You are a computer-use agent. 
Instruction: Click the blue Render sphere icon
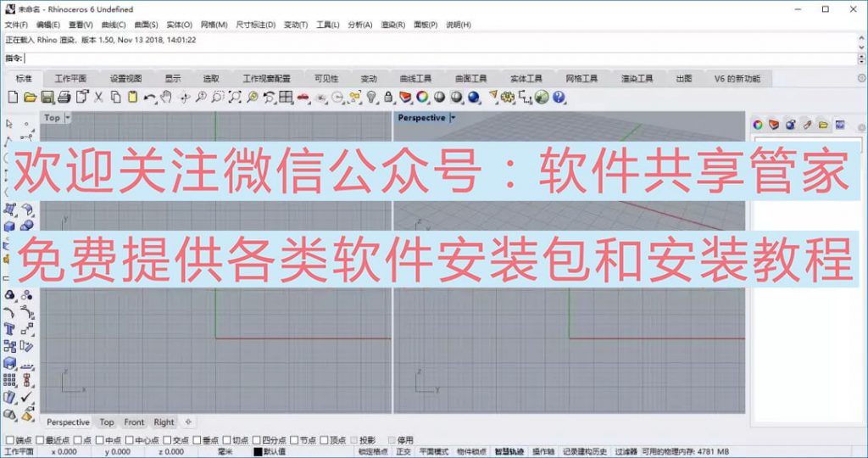pyautogui.click(x=473, y=97)
